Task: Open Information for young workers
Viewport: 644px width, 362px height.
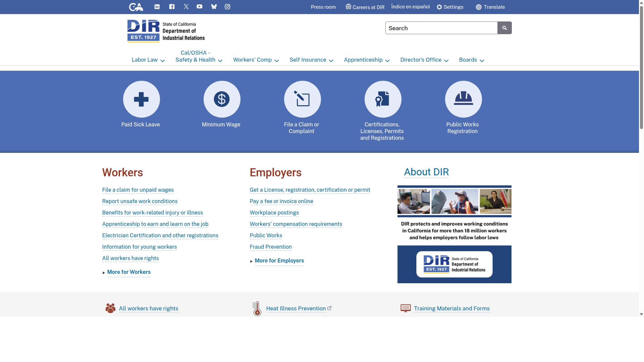Action: (140, 247)
